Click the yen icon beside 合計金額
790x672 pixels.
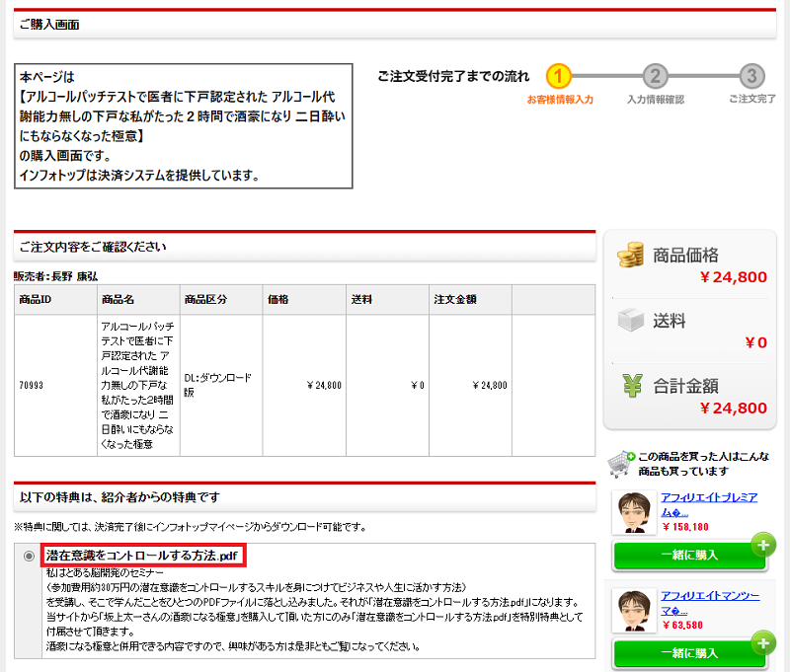(630, 386)
